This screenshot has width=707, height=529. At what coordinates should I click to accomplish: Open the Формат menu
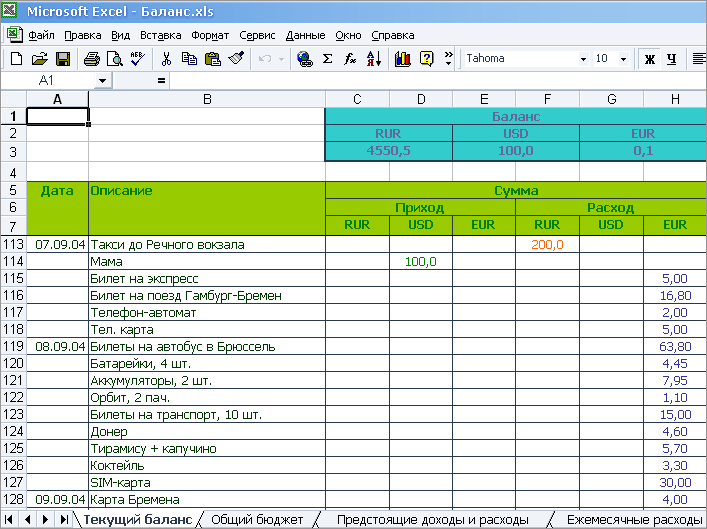(210, 35)
